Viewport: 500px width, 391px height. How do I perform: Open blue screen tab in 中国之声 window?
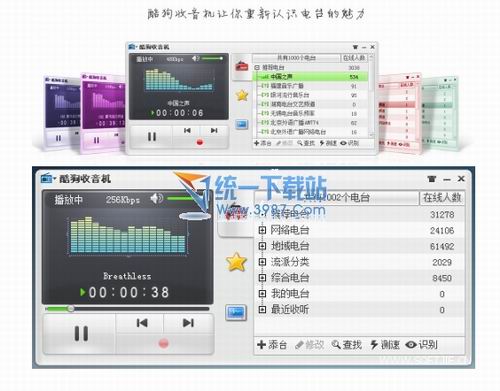coord(242,125)
